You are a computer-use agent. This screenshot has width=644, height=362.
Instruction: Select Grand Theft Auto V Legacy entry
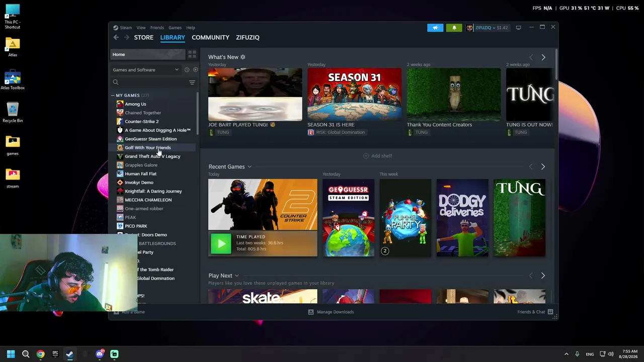[152, 156]
